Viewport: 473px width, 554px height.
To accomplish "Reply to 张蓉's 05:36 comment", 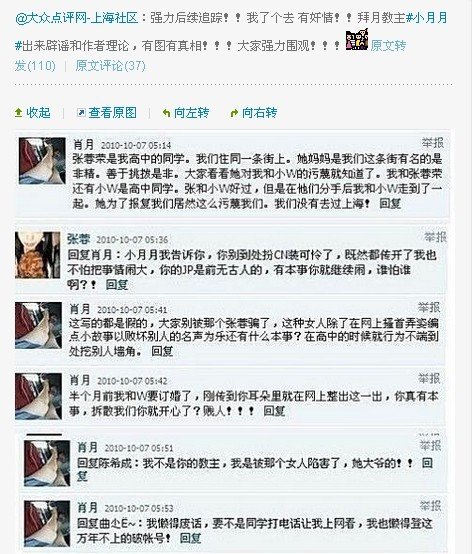I will coord(117,285).
